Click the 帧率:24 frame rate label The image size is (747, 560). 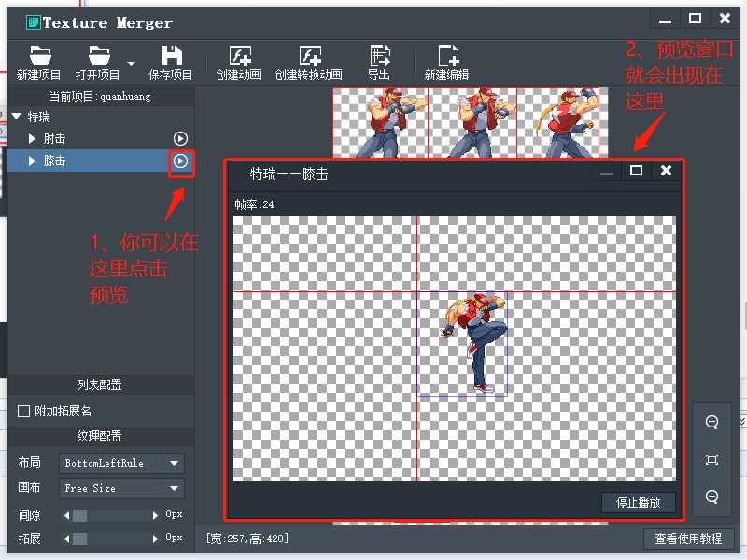(x=254, y=204)
